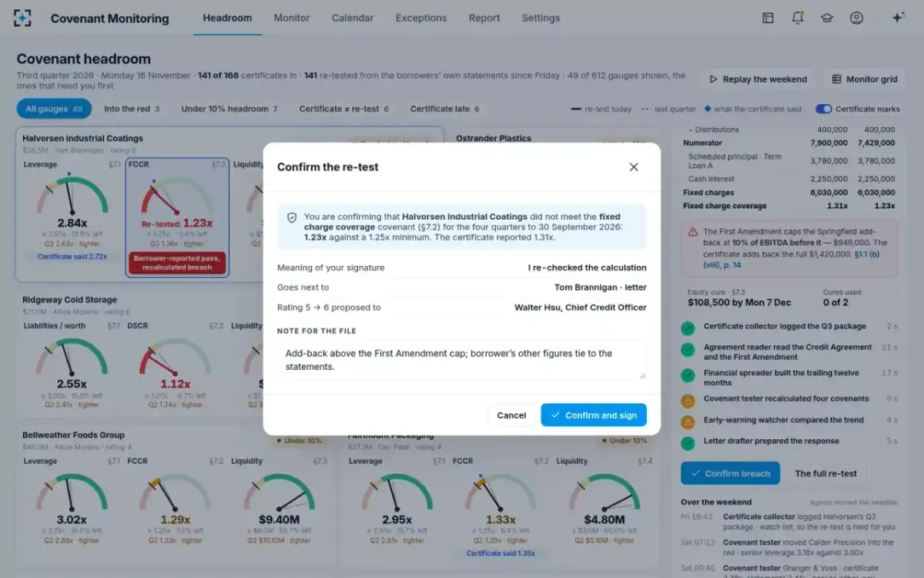Select Bellweather Liquidity gauge $9.40M
The width and height of the screenshot is (924, 578).
click(x=280, y=501)
